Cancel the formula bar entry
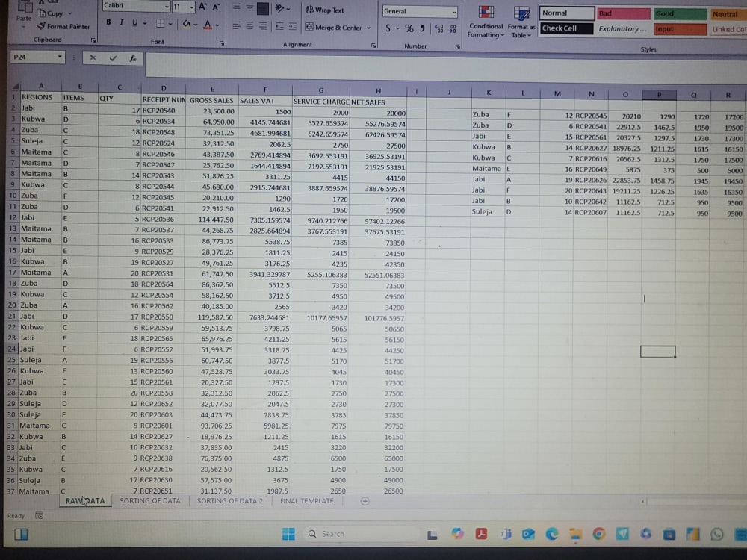747x560 pixels. (x=93, y=58)
